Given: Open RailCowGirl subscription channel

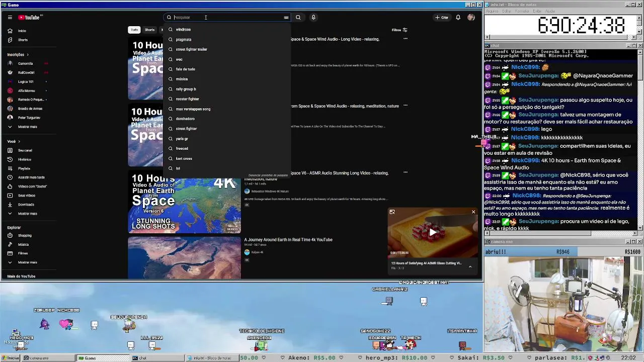Looking at the screenshot, I should (x=26, y=73).
